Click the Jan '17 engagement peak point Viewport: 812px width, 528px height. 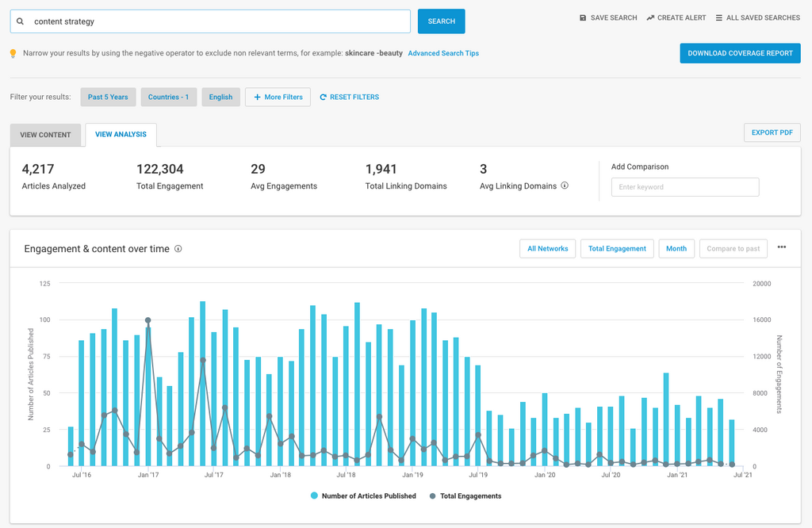coord(148,320)
